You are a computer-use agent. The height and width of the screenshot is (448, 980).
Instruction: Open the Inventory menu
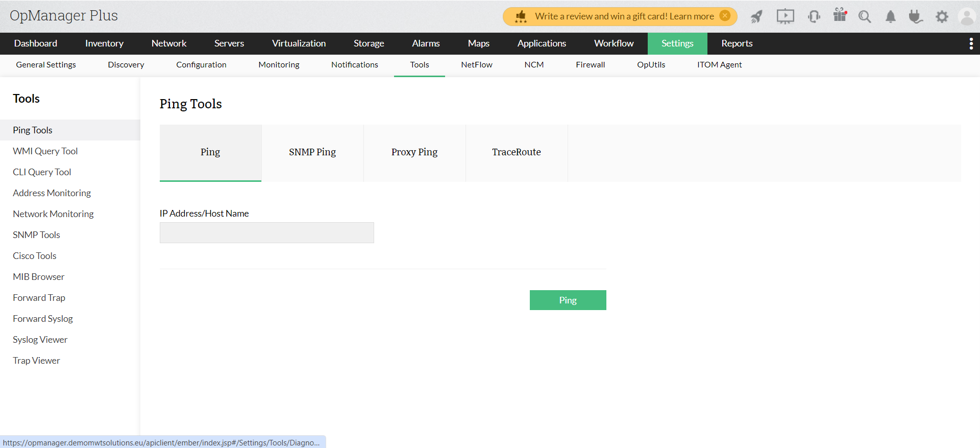(104, 43)
